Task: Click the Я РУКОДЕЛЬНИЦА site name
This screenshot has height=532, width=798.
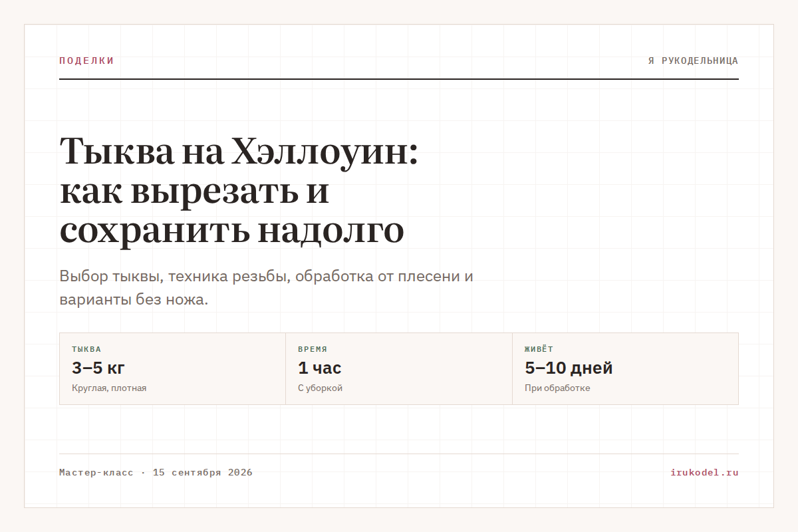Action: (693, 61)
